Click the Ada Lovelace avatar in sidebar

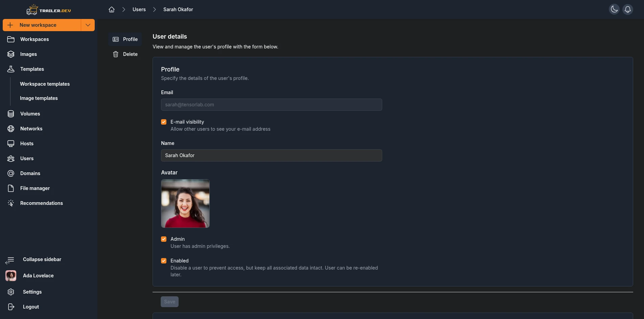(11, 276)
